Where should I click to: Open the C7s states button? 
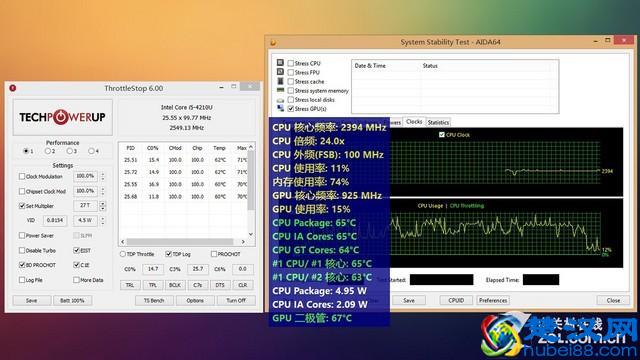coord(198,285)
